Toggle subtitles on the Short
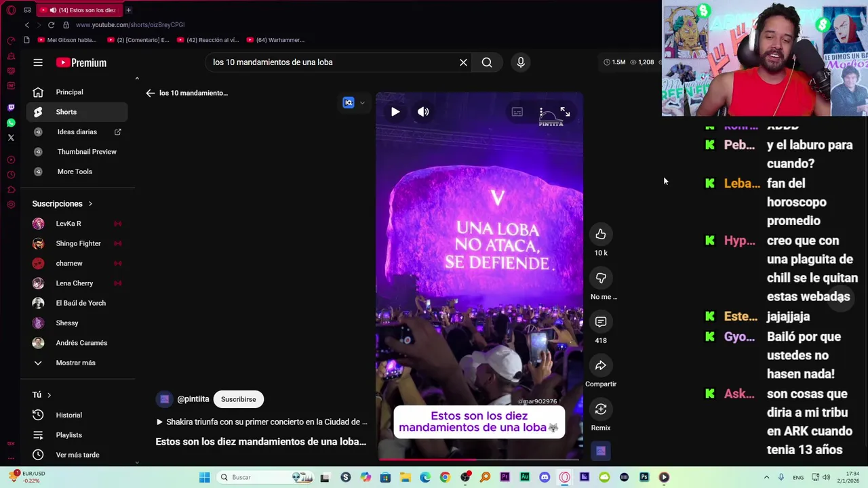868x488 pixels. coord(517,112)
